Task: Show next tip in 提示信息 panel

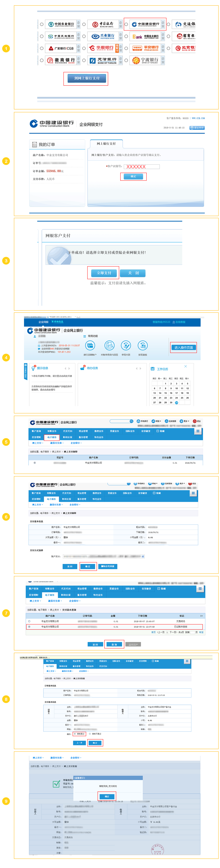Action: [x=69, y=368]
